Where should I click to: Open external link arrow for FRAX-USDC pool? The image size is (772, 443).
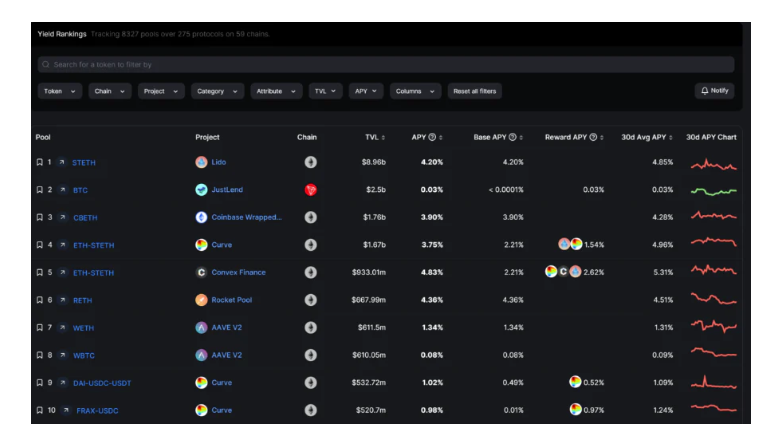tap(66, 410)
